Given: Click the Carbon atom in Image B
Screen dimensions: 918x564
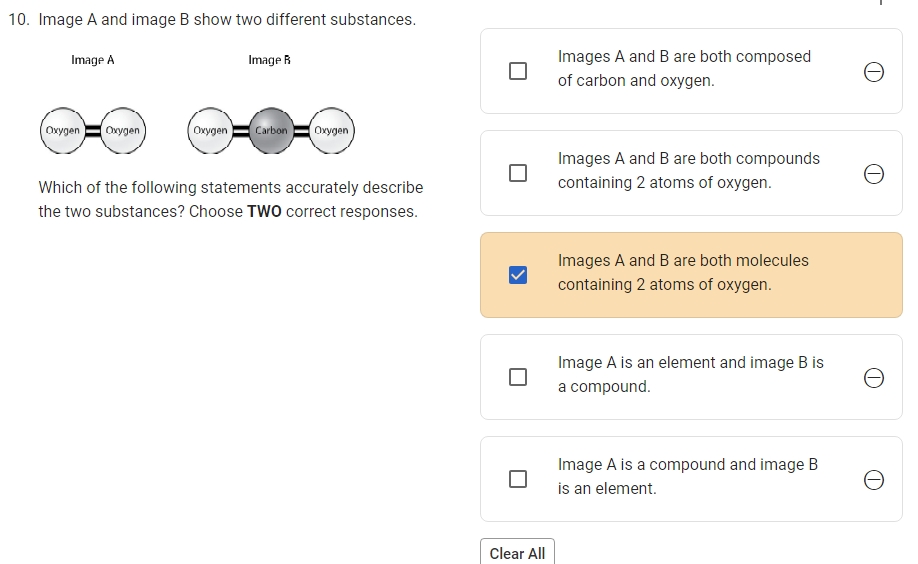Looking at the screenshot, I should tap(271, 131).
